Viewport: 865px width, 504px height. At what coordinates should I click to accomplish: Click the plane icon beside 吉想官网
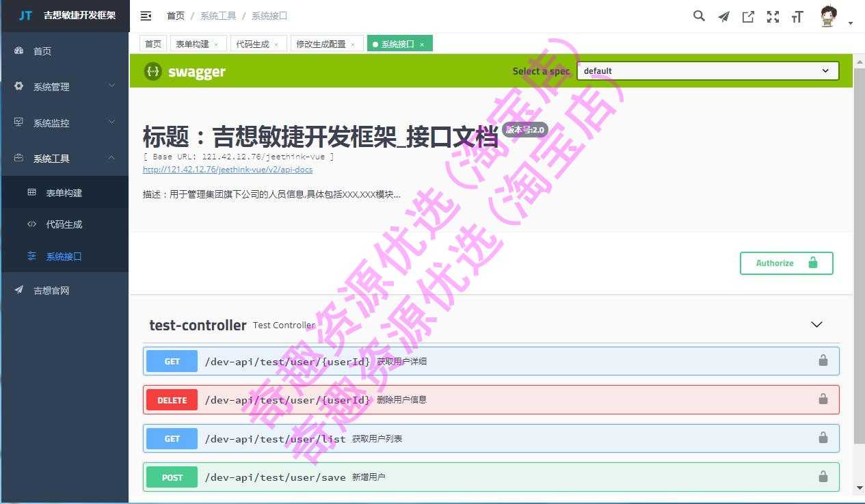coord(19,290)
